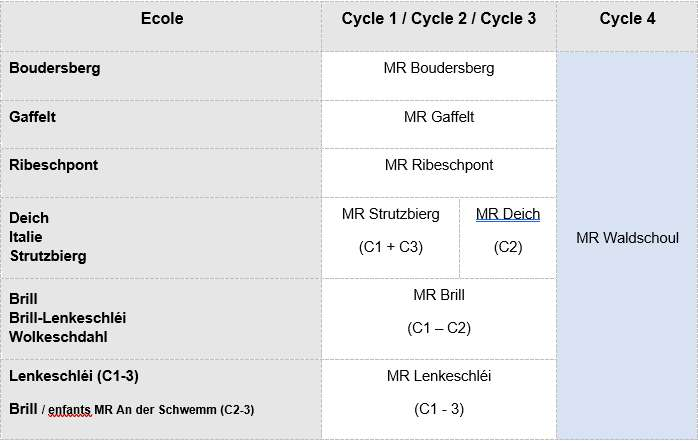Click the Ecole column header

coord(161,19)
